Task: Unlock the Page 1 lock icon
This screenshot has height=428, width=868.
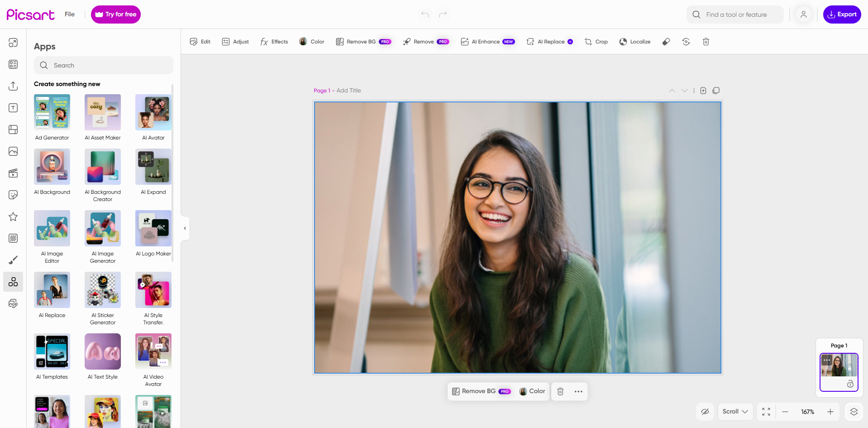Action: pyautogui.click(x=851, y=385)
